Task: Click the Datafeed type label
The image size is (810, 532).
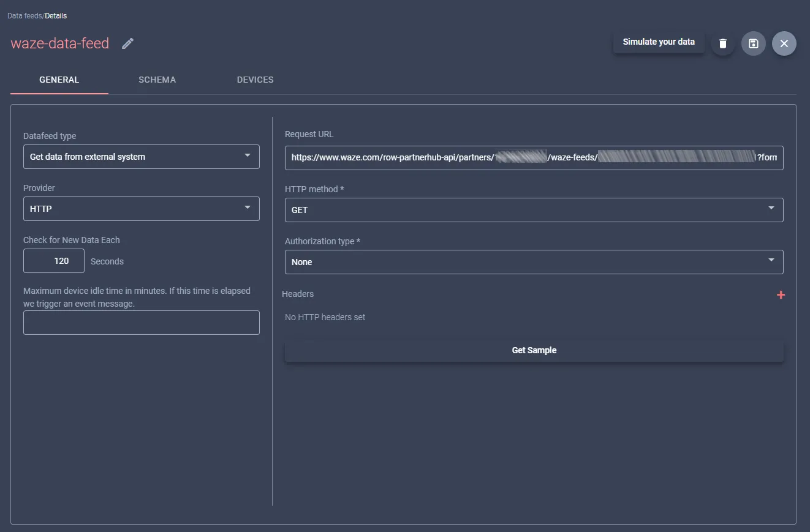Action: tap(50, 136)
